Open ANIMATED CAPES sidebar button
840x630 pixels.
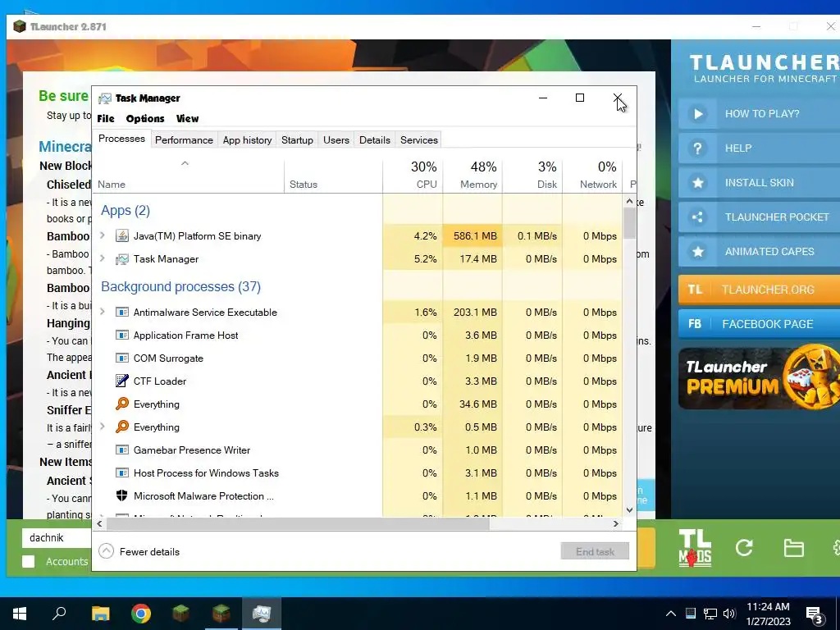759,251
